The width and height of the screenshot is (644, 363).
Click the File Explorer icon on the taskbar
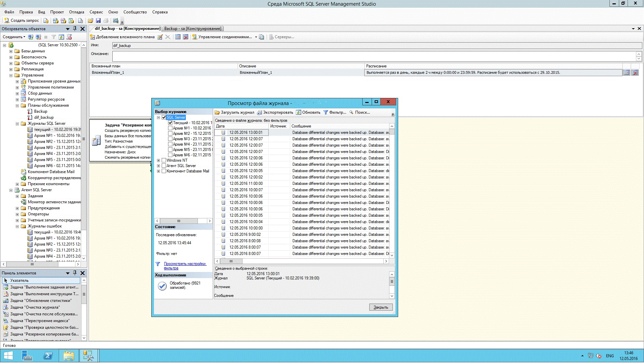click(68, 356)
